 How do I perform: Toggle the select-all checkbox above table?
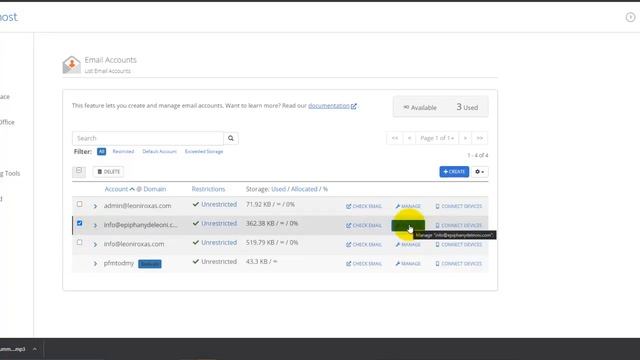click(x=79, y=171)
